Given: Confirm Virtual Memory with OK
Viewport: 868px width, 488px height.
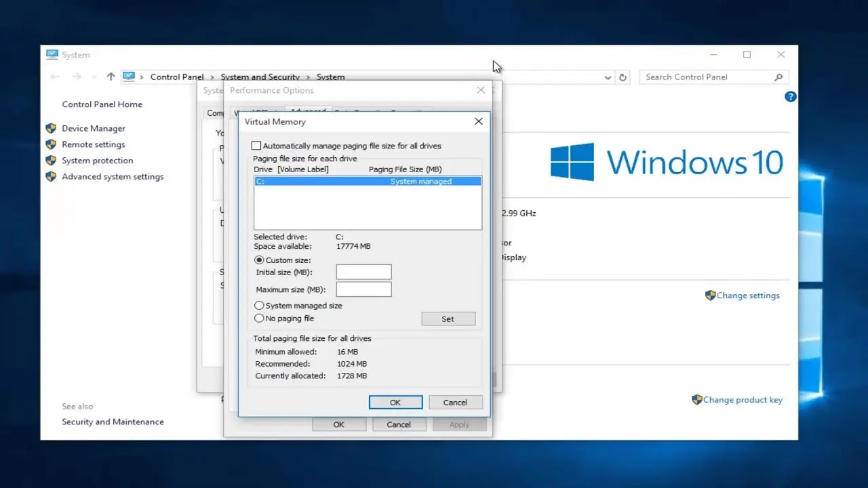Looking at the screenshot, I should pos(395,402).
